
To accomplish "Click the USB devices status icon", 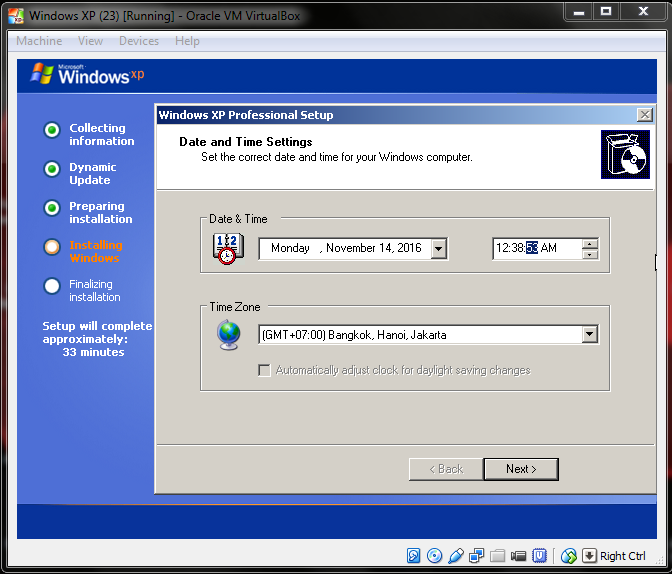I will coord(456,556).
